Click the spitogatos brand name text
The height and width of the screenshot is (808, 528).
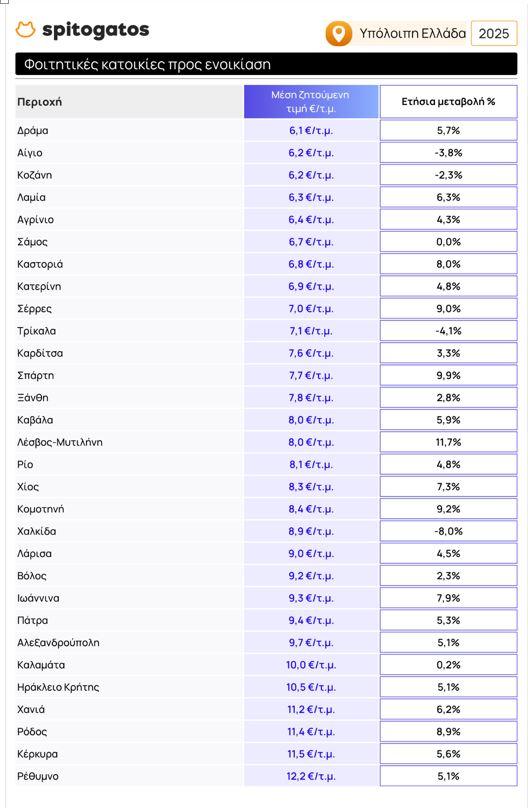pos(96,30)
